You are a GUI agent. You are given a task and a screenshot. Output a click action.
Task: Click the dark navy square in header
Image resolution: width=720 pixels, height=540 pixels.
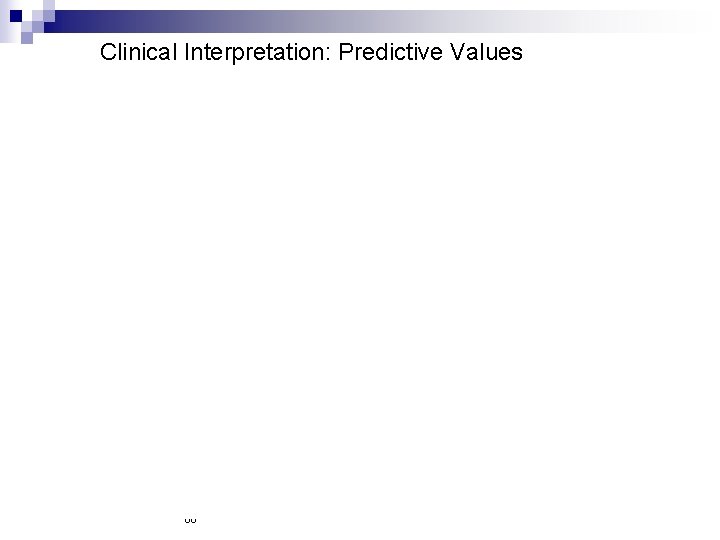click(16, 16)
